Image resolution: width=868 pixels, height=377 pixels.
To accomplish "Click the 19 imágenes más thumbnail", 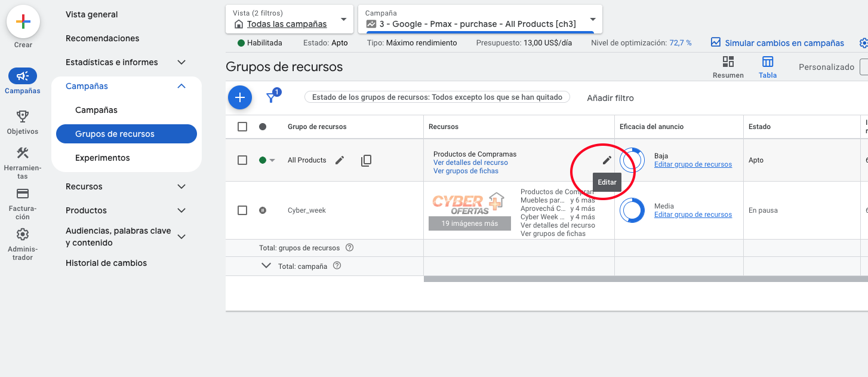I will [469, 223].
